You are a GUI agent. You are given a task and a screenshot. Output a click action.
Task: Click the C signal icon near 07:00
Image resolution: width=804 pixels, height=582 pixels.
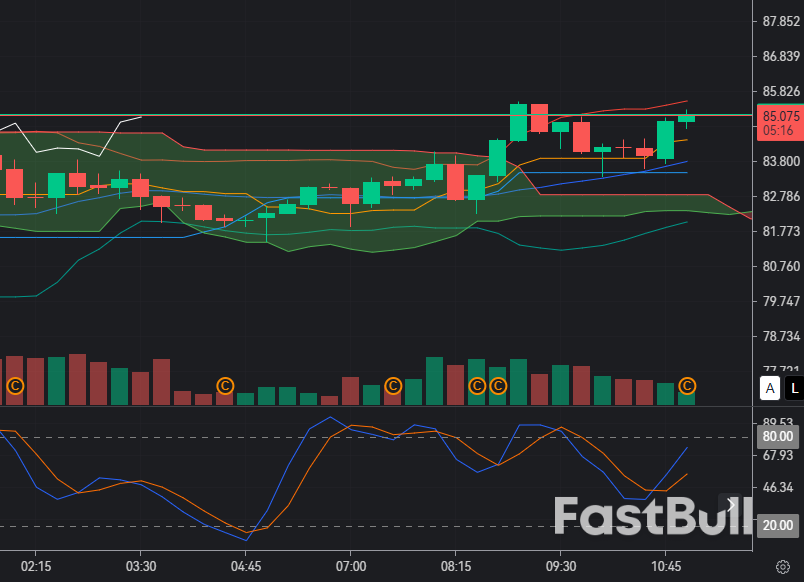pos(394,385)
